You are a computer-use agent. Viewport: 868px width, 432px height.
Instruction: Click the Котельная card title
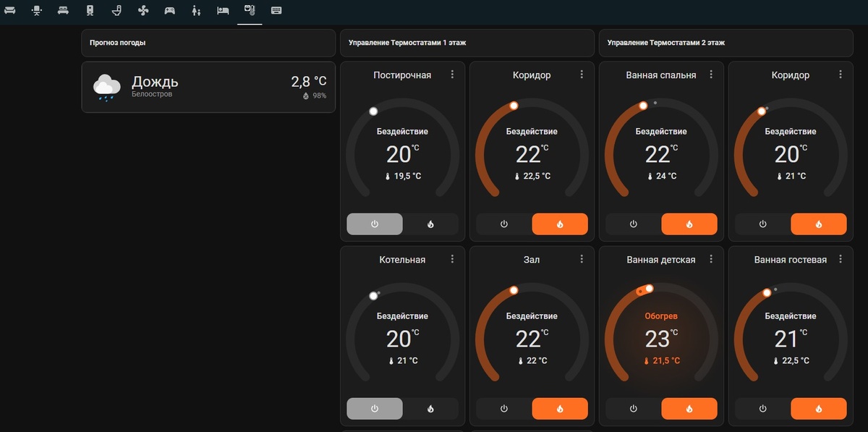[402, 260]
